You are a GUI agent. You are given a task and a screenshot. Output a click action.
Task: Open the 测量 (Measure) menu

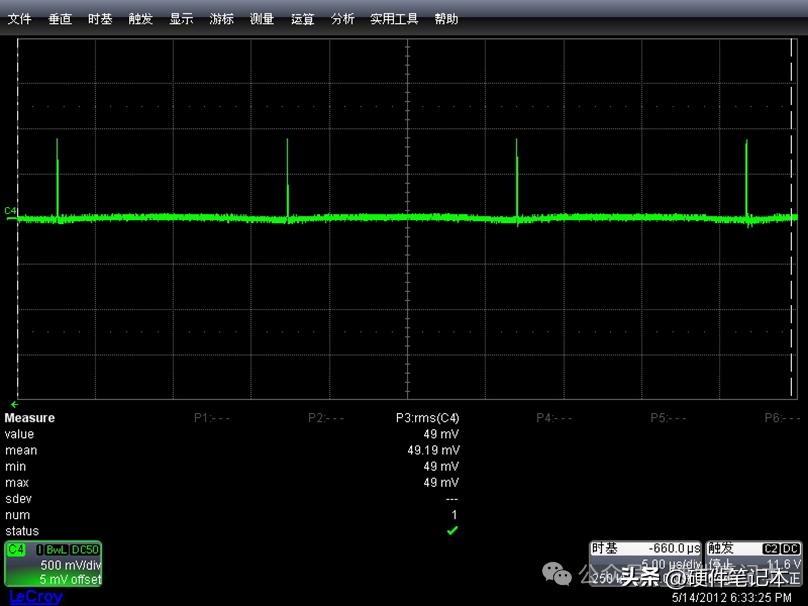click(262, 19)
